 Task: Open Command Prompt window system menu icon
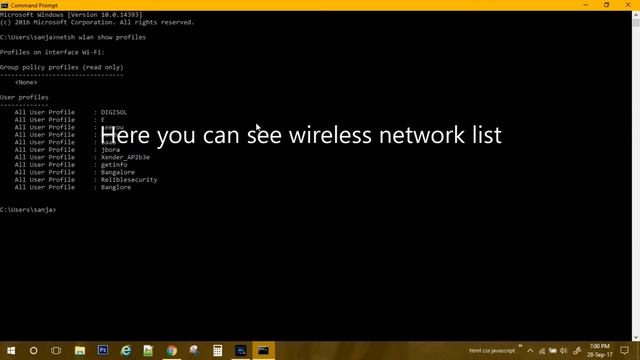tap(4, 5)
